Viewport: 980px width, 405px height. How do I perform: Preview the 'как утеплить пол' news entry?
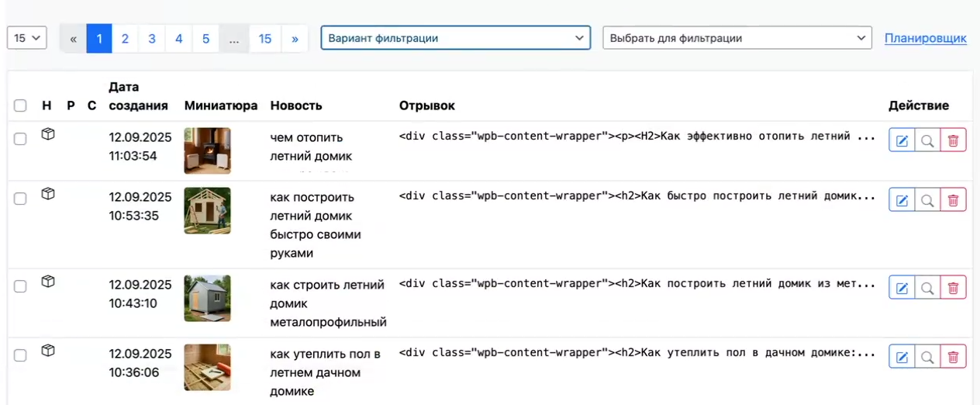pyautogui.click(x=927, y=357)
